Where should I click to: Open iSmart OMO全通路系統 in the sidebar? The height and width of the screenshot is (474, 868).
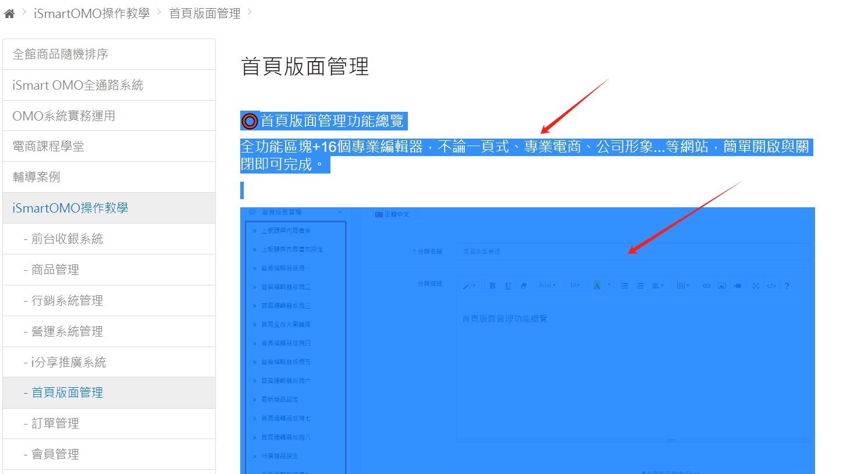[109, 85]
